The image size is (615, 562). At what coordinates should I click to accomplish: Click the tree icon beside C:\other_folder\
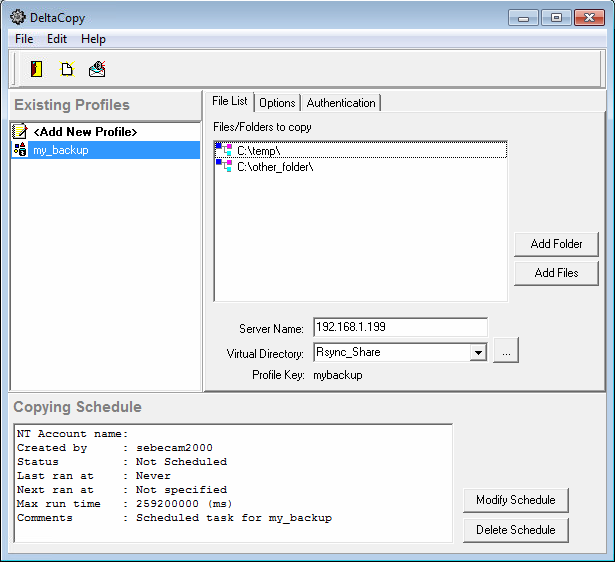224,166
